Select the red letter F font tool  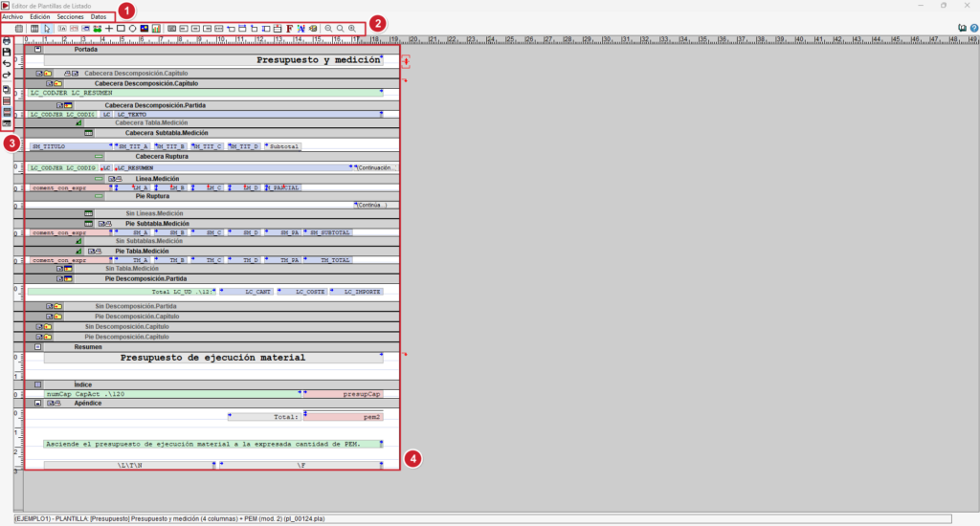point(289,29)
